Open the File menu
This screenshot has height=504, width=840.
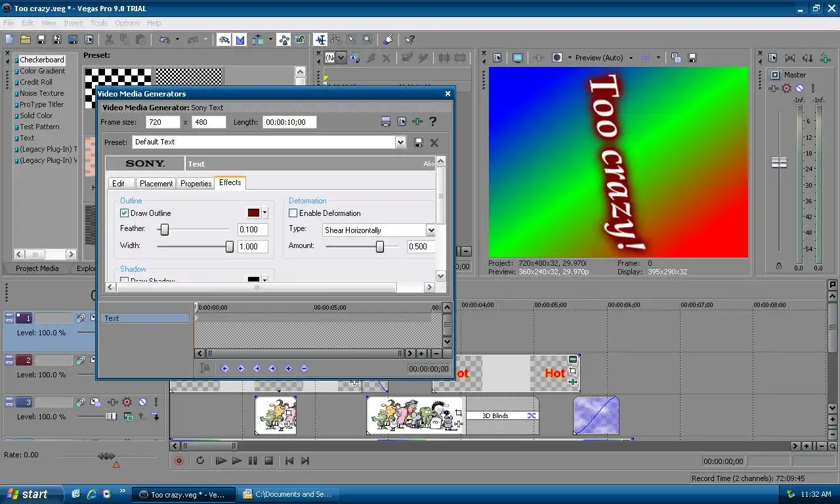[9, 23]
